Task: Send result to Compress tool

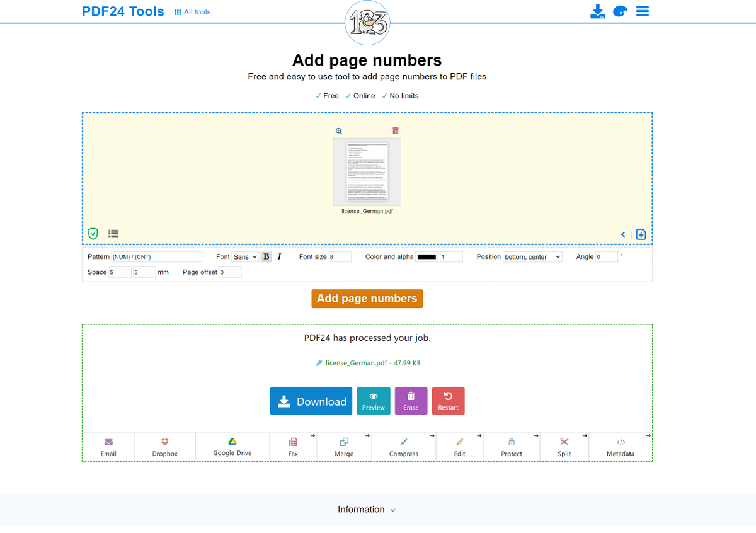Action: [x=404, y=447]
